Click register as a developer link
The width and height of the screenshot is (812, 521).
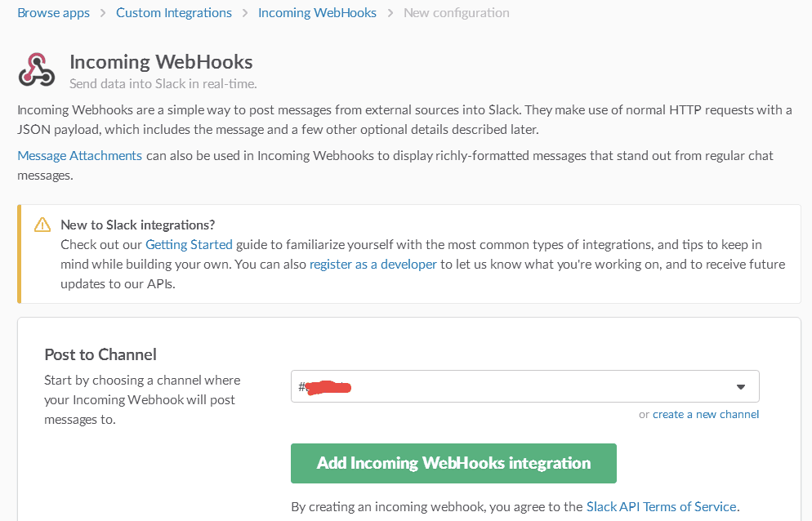point(373,264)
